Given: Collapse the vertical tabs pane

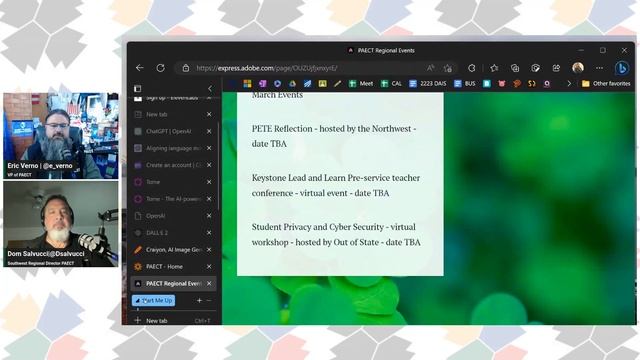Looking at the screenshot, I should [x=210, y=89].
